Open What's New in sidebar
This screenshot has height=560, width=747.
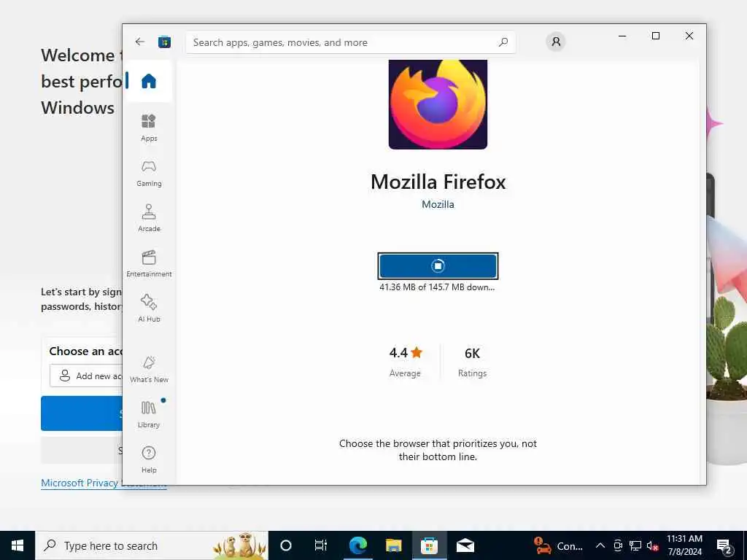coord(149,369)
